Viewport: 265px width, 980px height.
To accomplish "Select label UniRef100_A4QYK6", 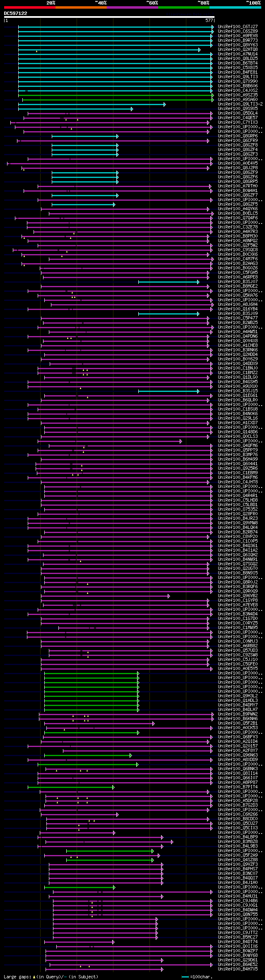I will coord(238,209).
